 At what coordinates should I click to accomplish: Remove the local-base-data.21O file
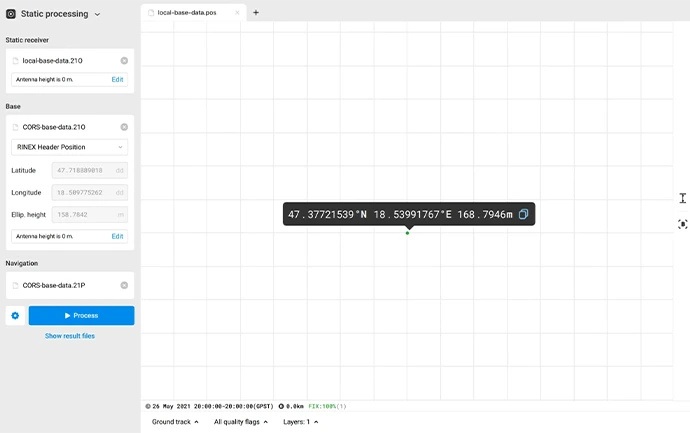124,61
